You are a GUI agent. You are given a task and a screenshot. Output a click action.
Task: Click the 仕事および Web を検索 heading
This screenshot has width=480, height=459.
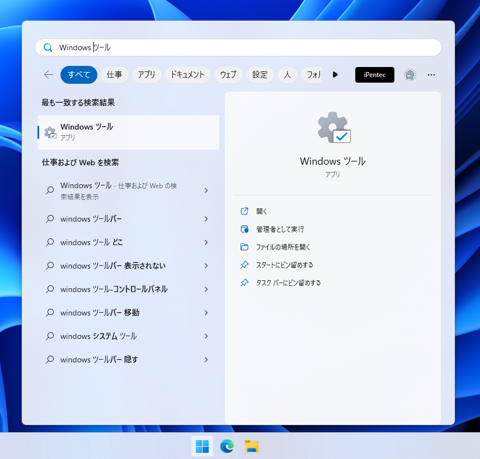(x=80, y=162)
